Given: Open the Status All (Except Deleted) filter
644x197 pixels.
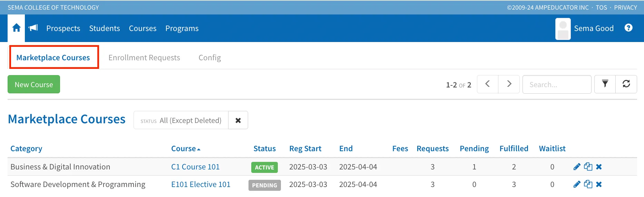Looking at the screenshot, I should [181, 120].
